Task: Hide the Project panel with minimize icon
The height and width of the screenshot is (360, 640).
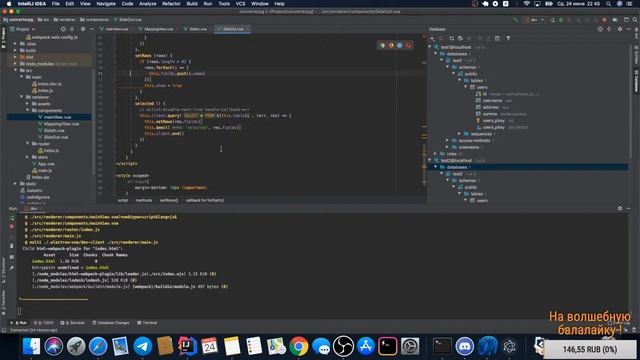Action: pyautogui.click(x=91, y=29)
